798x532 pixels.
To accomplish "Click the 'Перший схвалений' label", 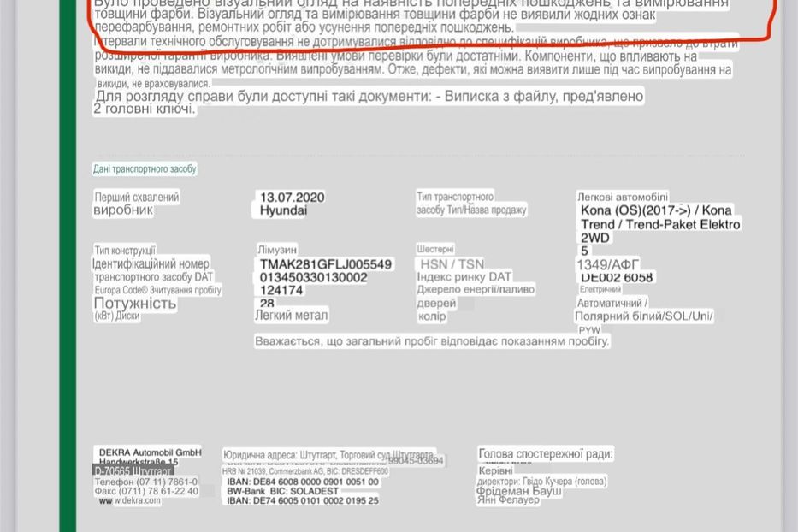I will point(136,197).
